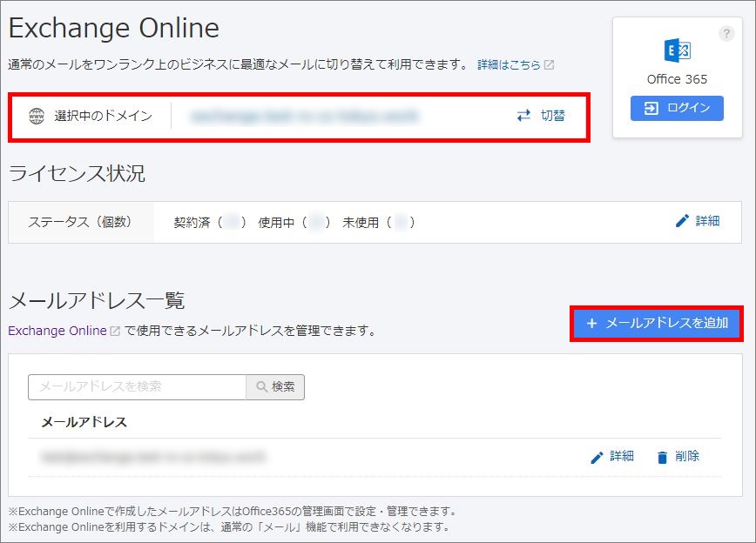The height and width of the screenshot is (543, 756).
Task: Click the Exchange Online page heading
Action: click(x=114, y=28)
